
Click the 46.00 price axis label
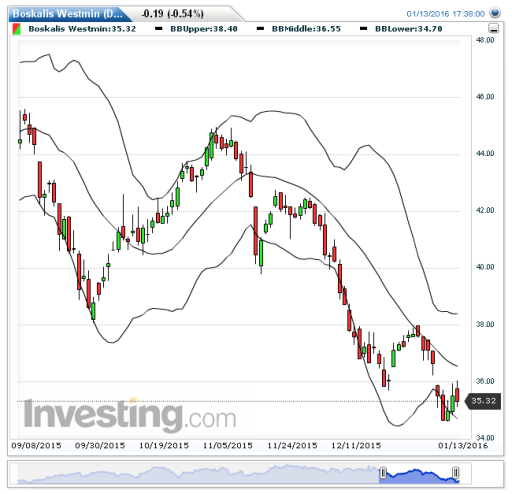(x=485, y=97)
